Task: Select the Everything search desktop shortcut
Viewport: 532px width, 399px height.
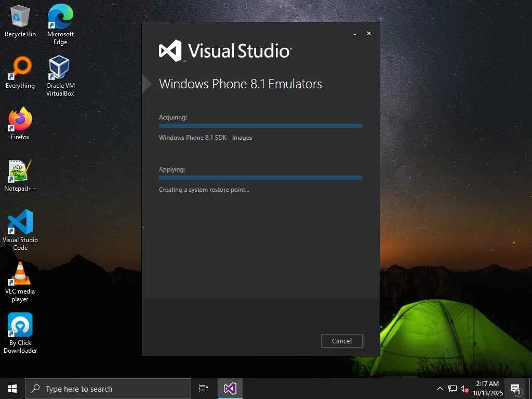Action: (x=20, y=73)
